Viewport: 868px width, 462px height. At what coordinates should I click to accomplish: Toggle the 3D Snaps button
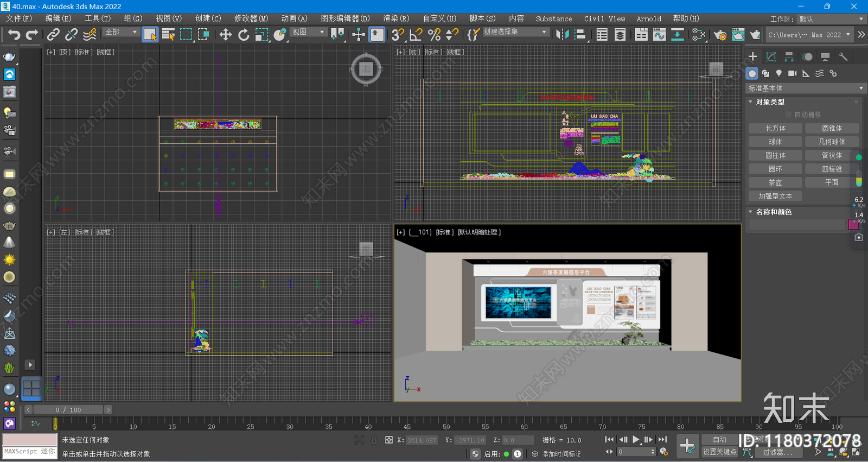(x=398, y=35)
